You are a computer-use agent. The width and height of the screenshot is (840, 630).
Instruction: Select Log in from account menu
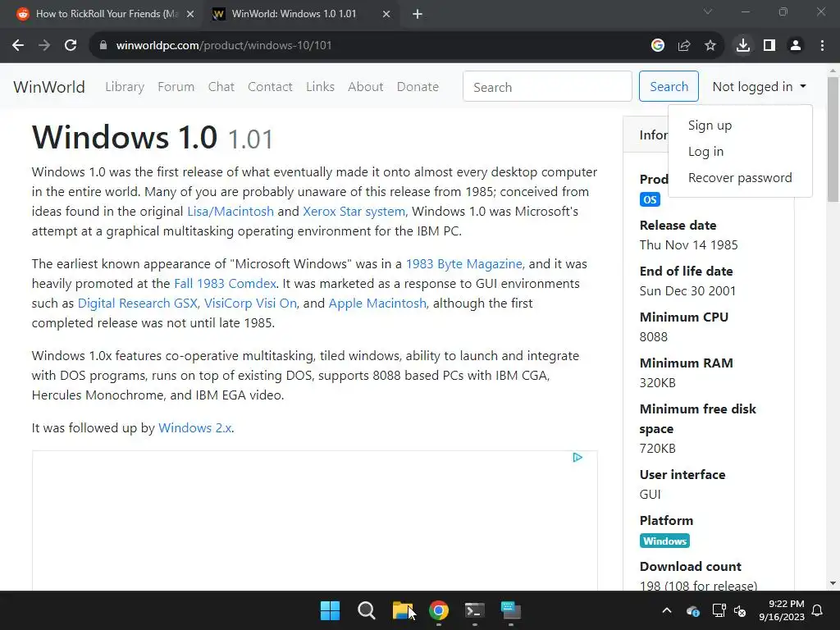coord(705,152)
